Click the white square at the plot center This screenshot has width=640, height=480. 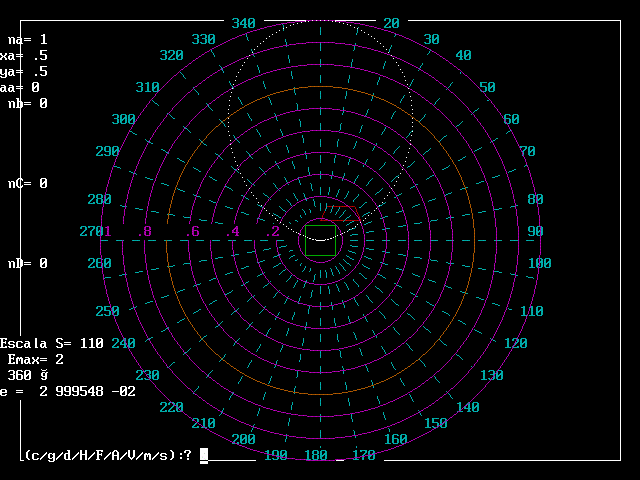click(x=320, y=240)
